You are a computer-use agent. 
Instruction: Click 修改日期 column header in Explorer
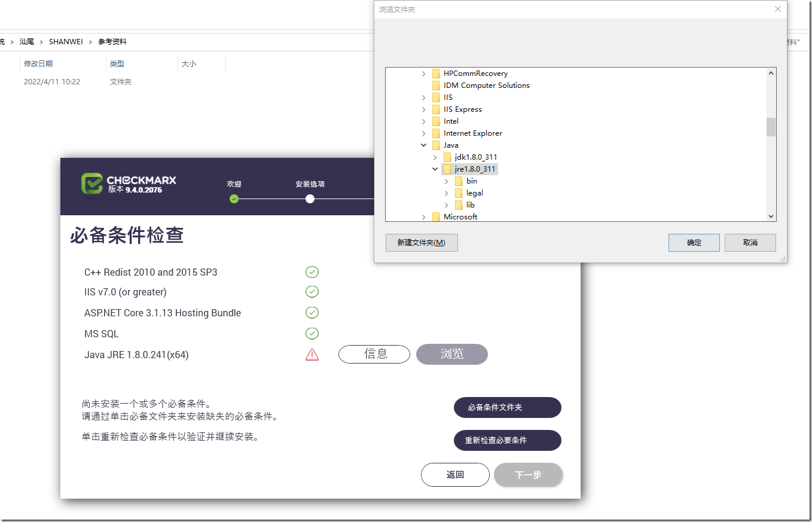click(x=38, y=63)
